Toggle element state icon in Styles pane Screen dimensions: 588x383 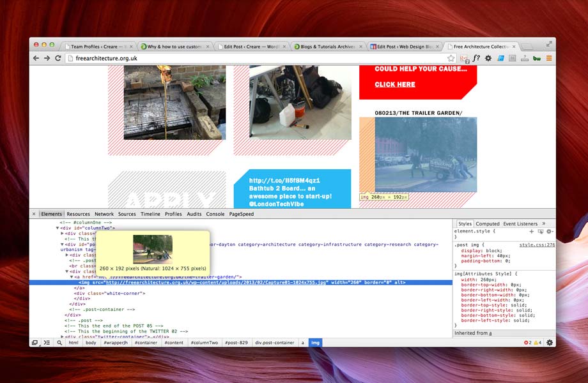(x=540, y=231)
